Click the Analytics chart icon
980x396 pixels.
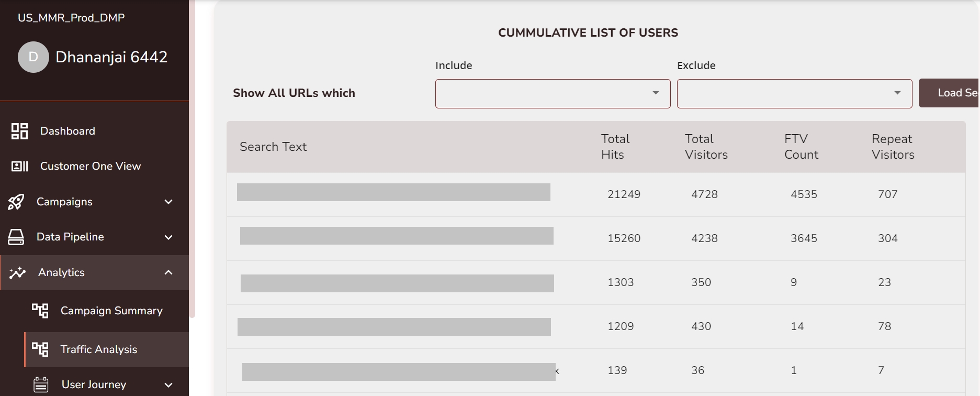[17, 272]
